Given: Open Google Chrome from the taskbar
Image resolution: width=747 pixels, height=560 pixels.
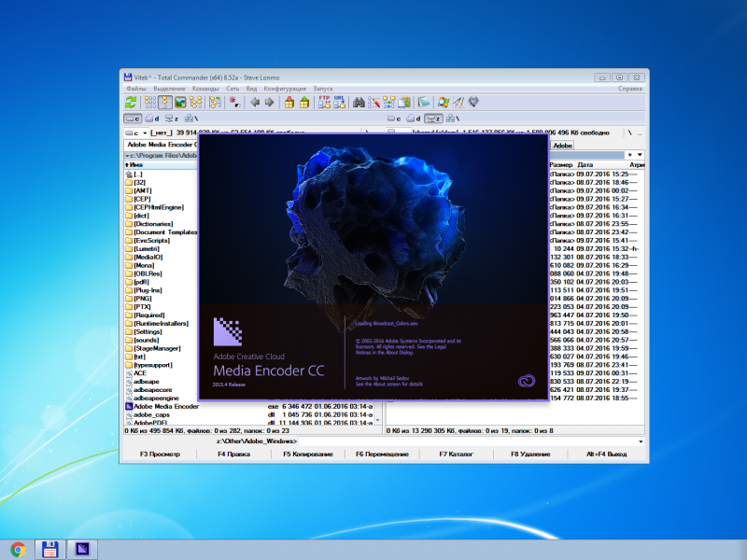Looking at the screenshot, I should (x=19, y=550).
